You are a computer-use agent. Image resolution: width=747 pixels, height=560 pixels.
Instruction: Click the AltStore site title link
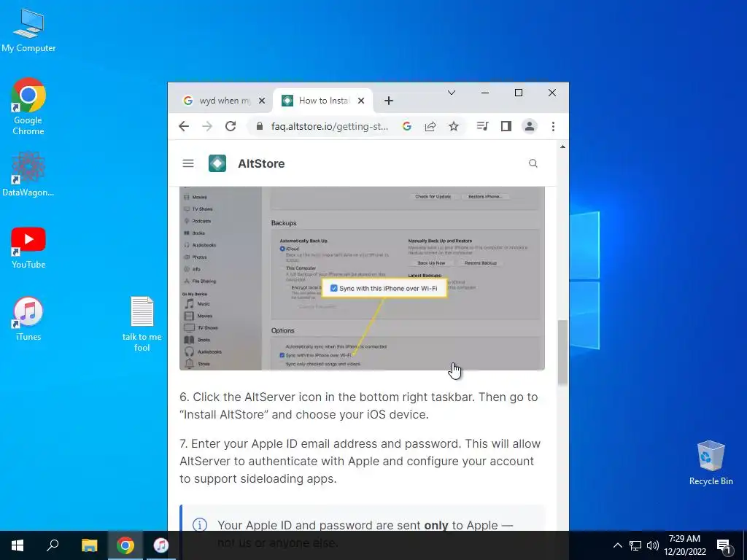click(261, 163)
